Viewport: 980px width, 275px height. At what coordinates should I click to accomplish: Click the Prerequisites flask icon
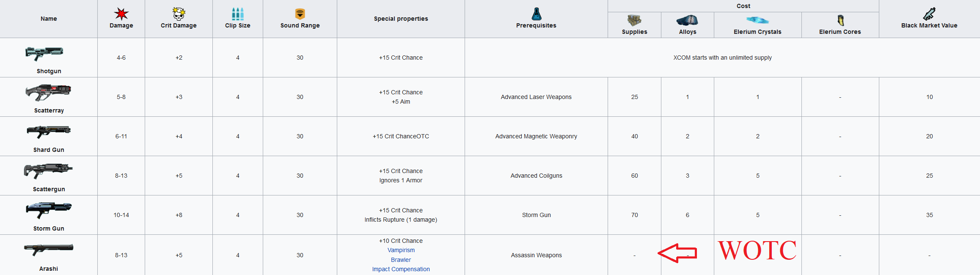(537, 14)
